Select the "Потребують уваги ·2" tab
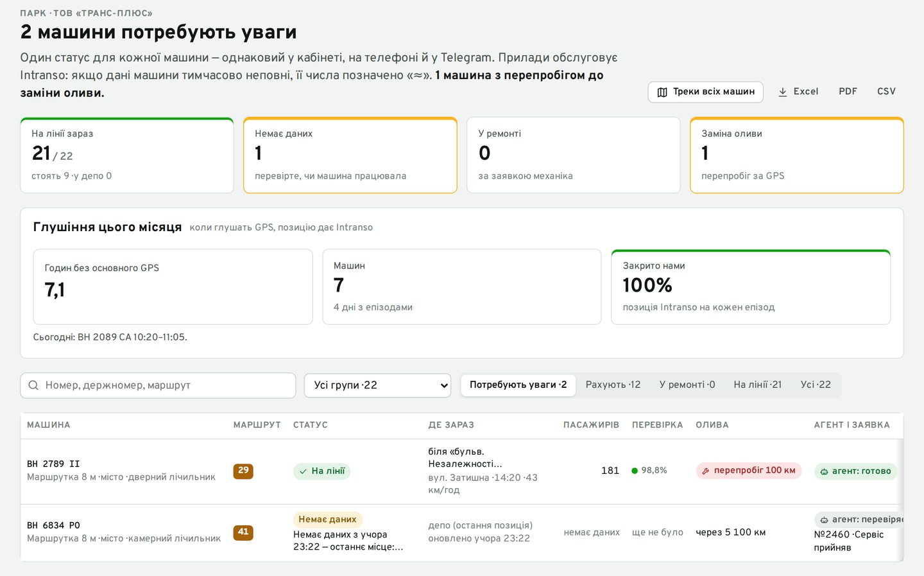This screenshot has height=576, width=924. [x=518, y=385]
